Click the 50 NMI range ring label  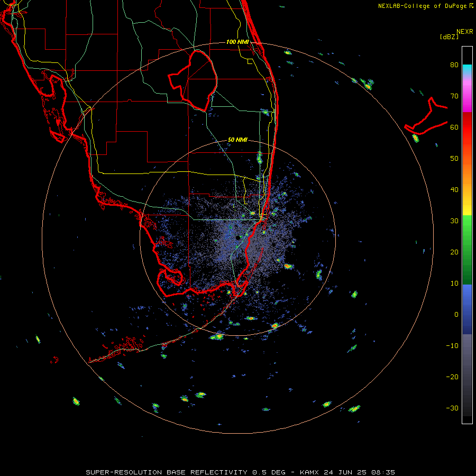point(237,140)
